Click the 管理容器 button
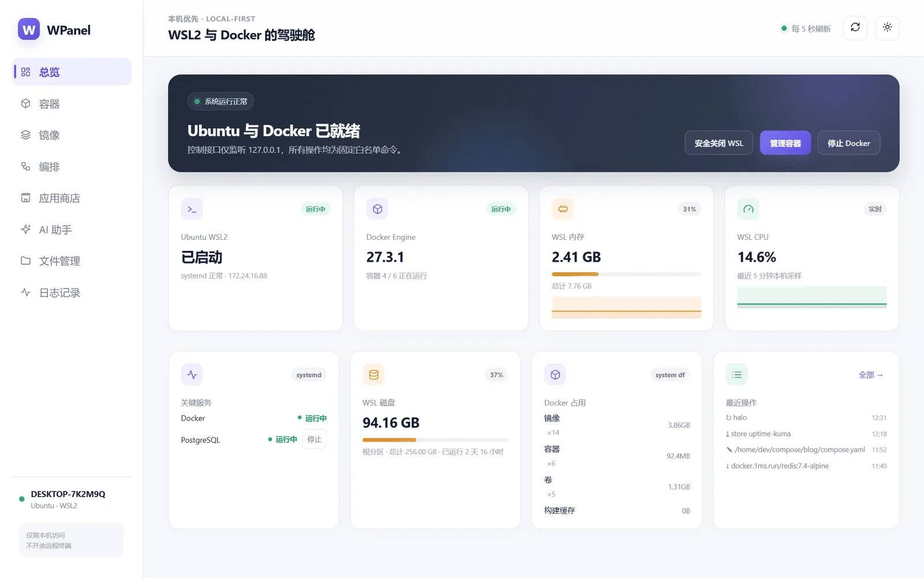Image resolution: width=924 pixels, height=578 pixels. click(785, 143)
